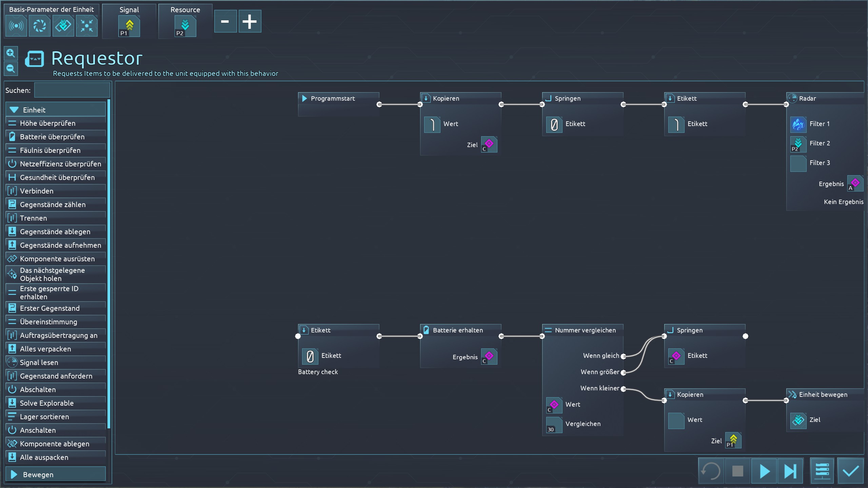
Task: Remove a parameter with the minus button
Action: click(225, 21)
